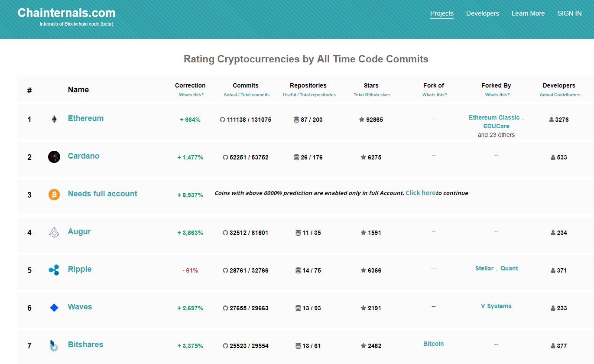Click star icon next to 6275
The image size is (594, 364).
tap(364, 157)
